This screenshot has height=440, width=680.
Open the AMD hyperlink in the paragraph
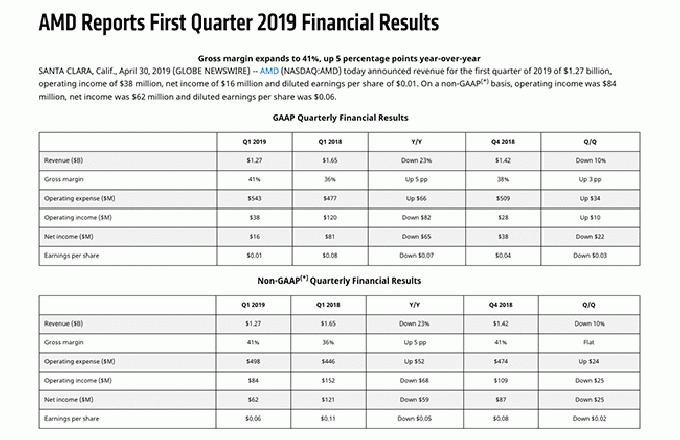[x=270, y=70]
